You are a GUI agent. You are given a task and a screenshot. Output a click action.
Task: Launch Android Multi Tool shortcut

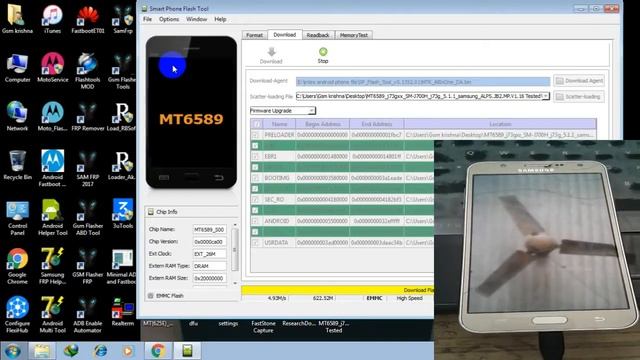pos(53,315)
